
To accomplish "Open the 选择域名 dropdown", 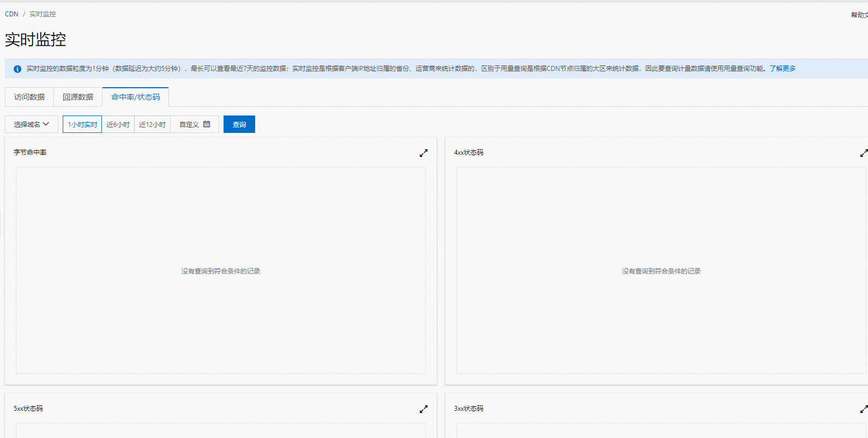I will (x=32, y=124).
